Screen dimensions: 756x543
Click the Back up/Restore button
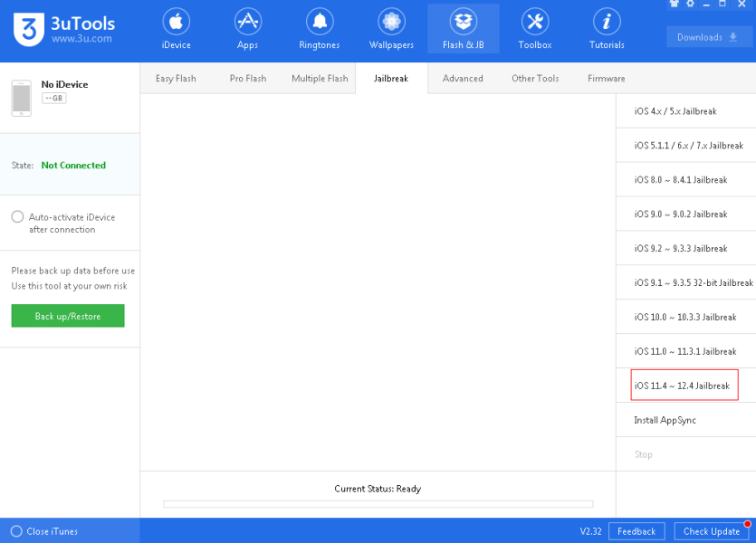click(x=68, y=316)
